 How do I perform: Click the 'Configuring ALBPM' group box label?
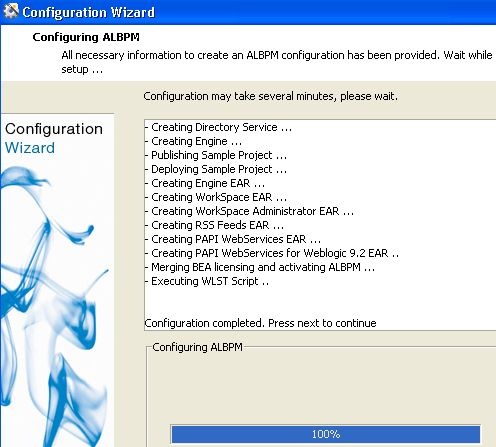coord(197,347)
